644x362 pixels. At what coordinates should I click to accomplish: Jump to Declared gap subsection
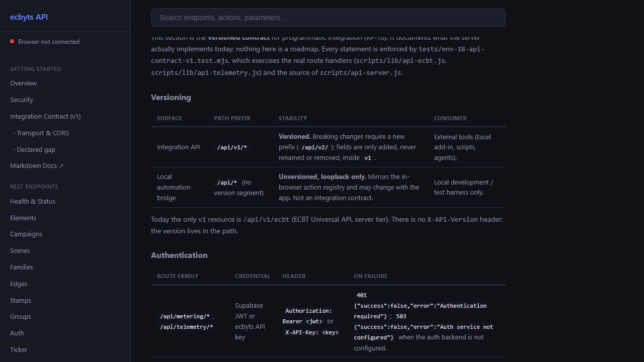tap(34, 149)
